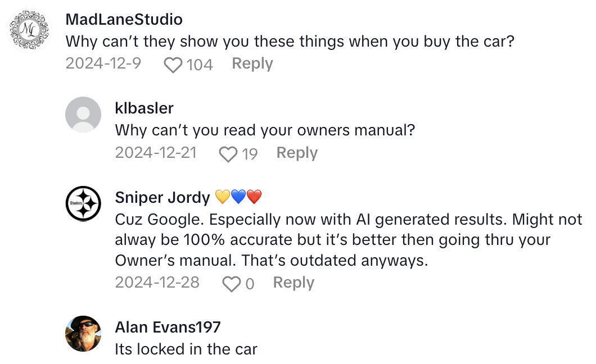
Task: Visit the klbasler username link
Action: click(145, 107)
